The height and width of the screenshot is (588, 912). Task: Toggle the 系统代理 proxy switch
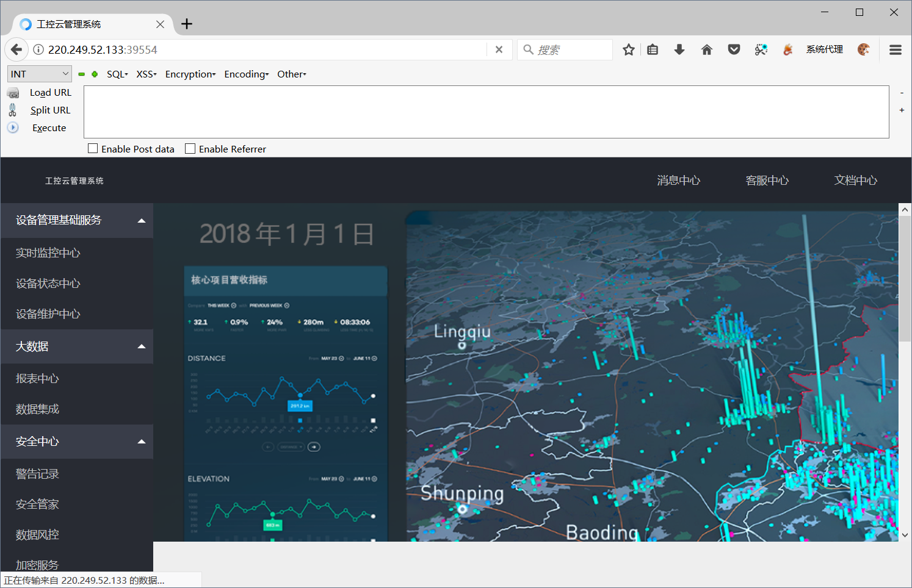(x=823, y=49)
